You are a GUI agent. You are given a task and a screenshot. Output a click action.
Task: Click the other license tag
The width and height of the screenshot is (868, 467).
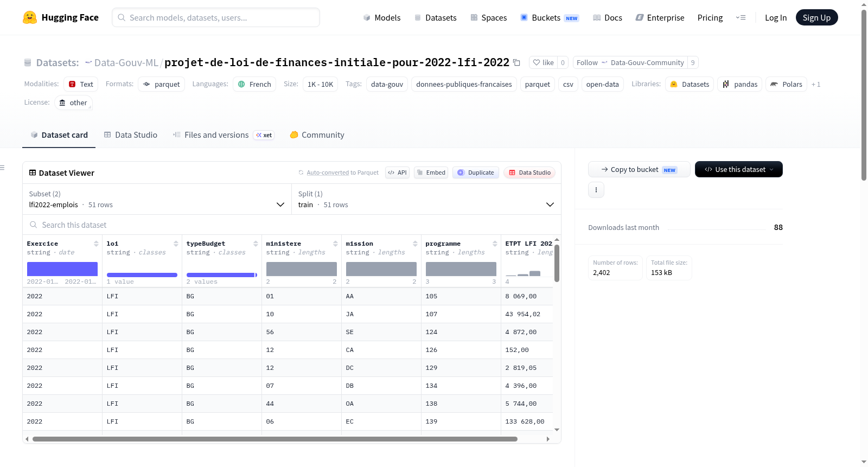(x=73, y=103)
